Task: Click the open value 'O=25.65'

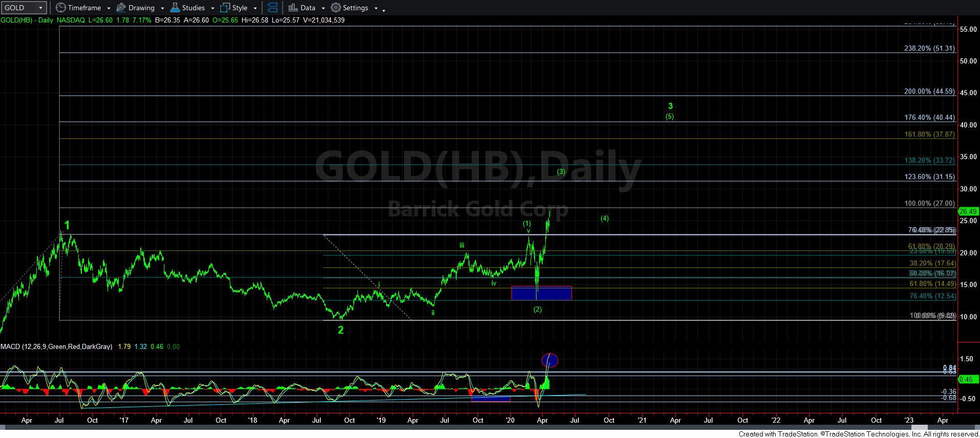Action: (x=224, y=20)
